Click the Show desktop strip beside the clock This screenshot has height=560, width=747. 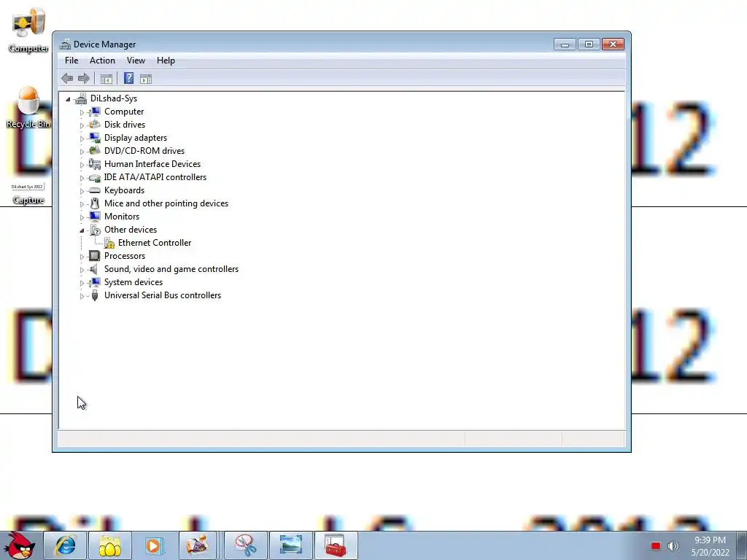pos(742,545)
